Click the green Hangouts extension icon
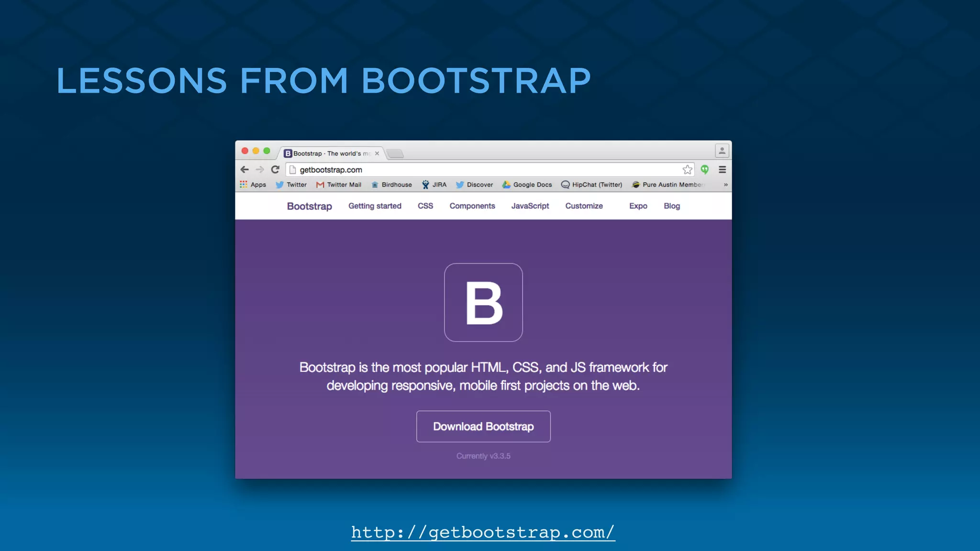Screen dimensions: 980x551 (704, 169)
